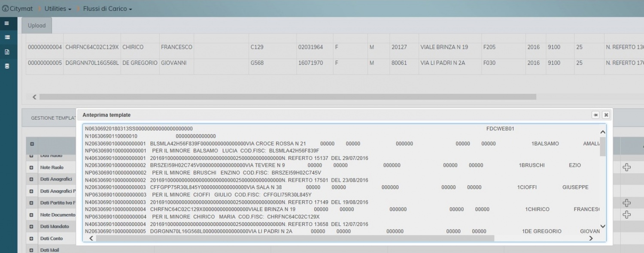Image resolution: width=644 pixels, height=253 pixels.
Task: Switch to the Upload tab
Action: pos(36,25)
